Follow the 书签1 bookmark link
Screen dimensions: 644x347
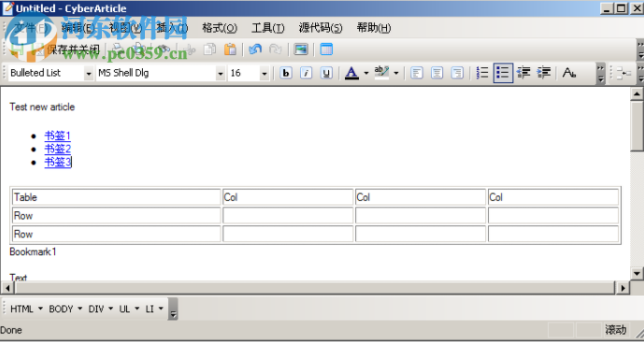click(x=58, y=136)
